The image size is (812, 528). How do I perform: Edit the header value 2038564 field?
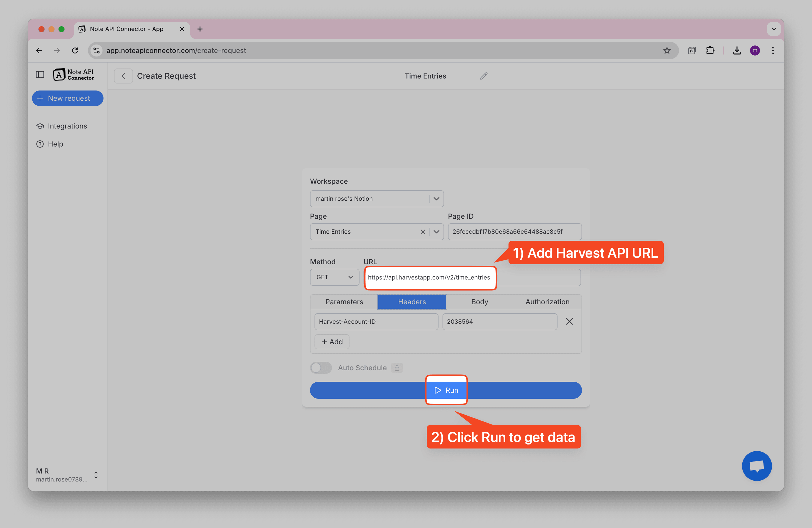499,321
